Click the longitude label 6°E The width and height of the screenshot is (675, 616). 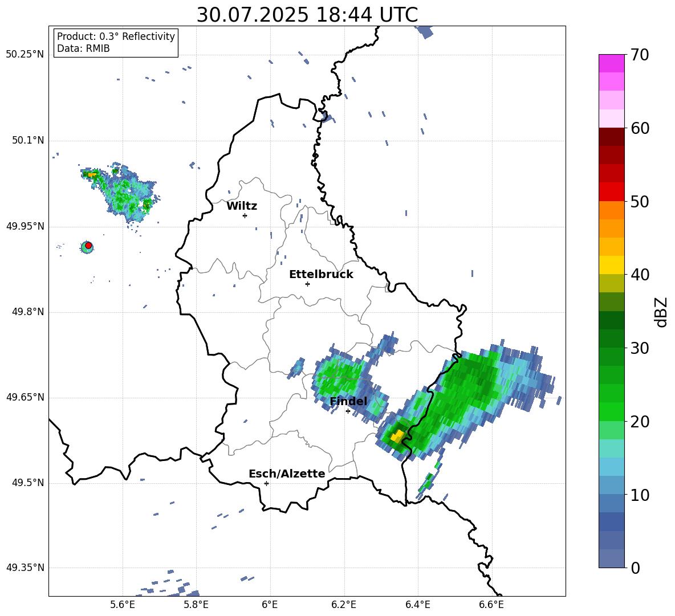[270, 605]
